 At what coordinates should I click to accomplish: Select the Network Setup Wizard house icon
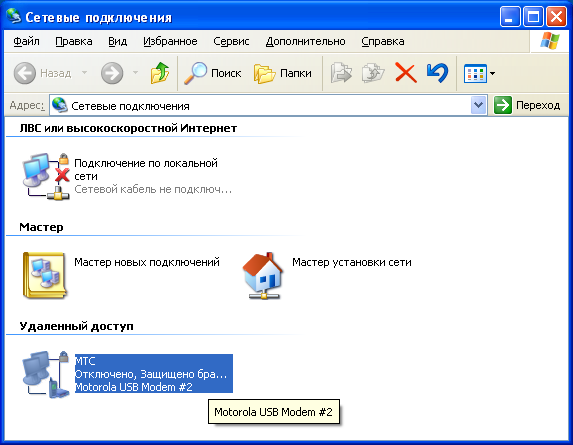pyautogui.click(x=263, y=276)
